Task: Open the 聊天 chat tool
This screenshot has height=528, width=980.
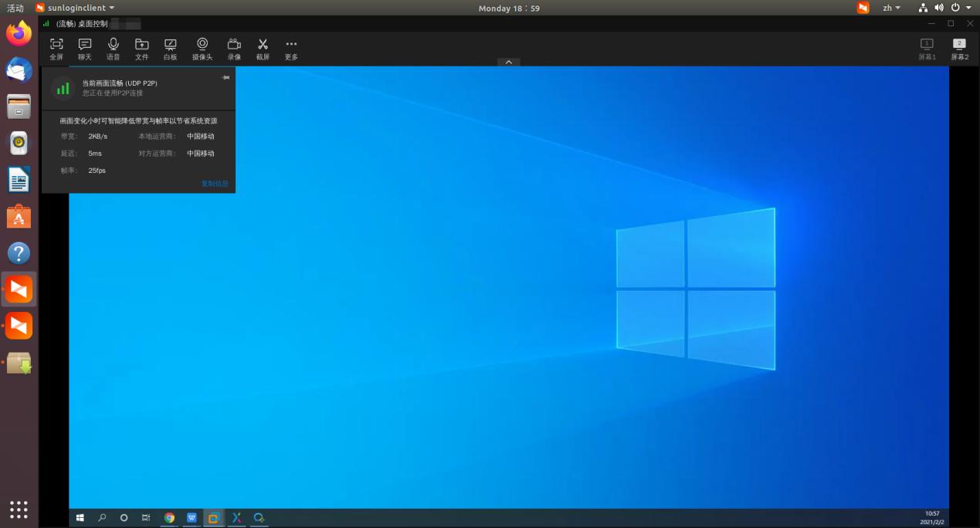Action: pyautogui.click(x=85, y=49)
